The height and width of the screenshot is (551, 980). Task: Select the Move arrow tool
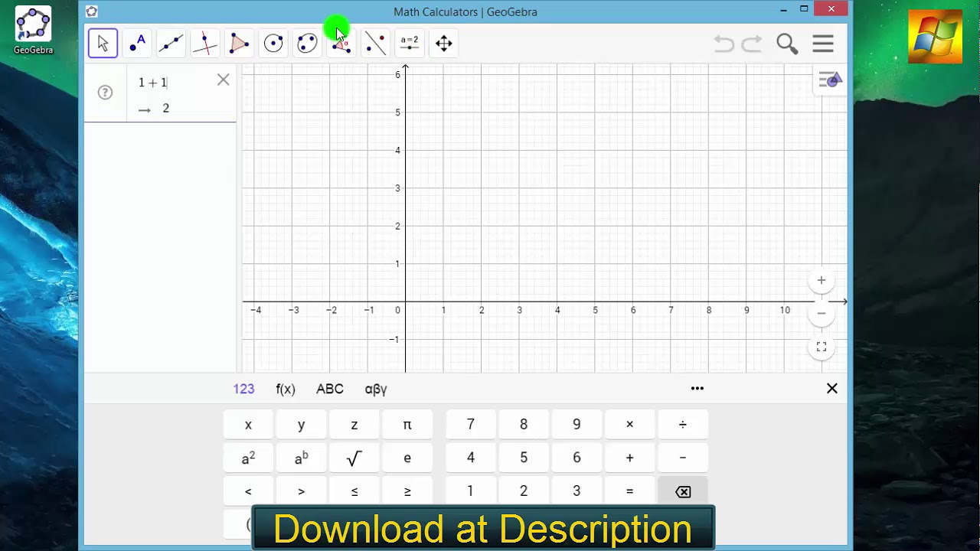pos(103,44)
